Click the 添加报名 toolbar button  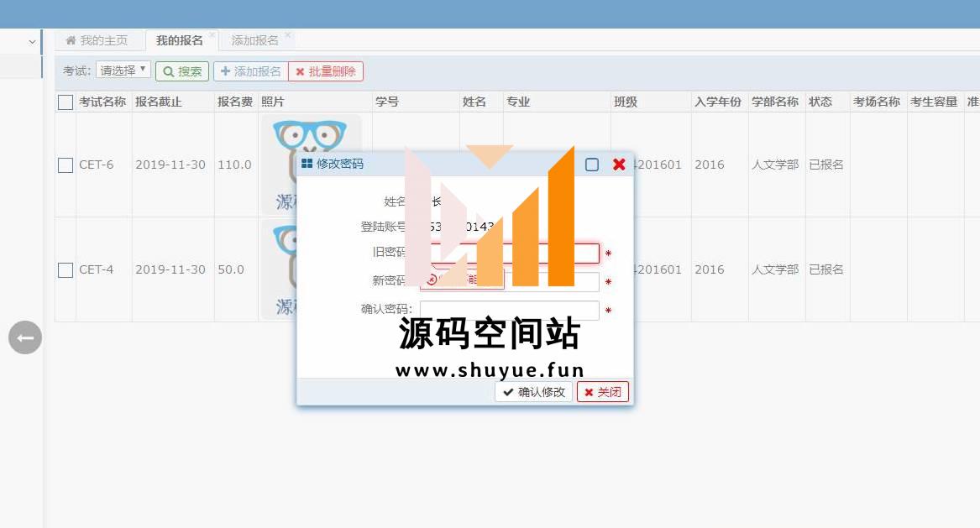tap(250, 71)
